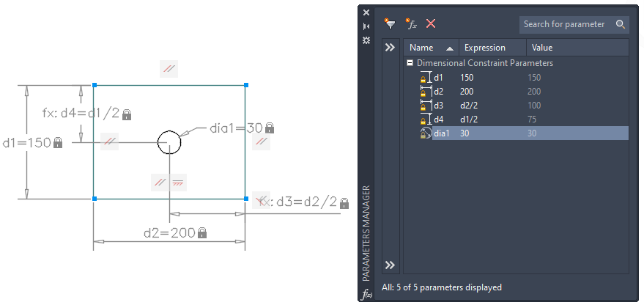Click parallel constraint badge on left edge
This screenshot has height=305, width=644.
[110, 142]
